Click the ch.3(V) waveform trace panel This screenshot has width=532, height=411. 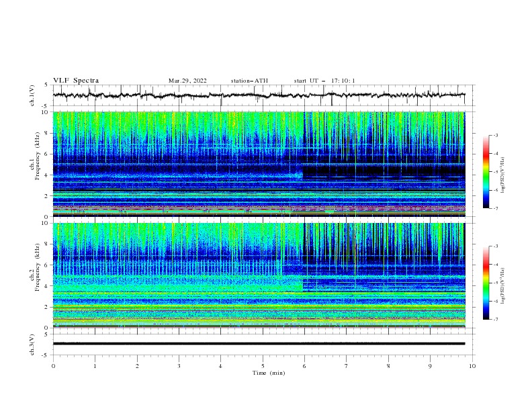click(264, 345)
